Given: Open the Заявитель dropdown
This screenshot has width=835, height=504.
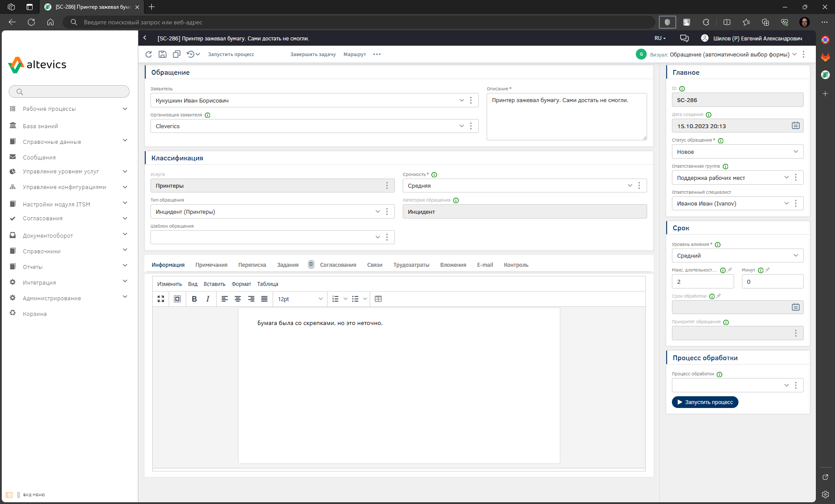Looking at the screenshot, I should click(x=461, y=100).
